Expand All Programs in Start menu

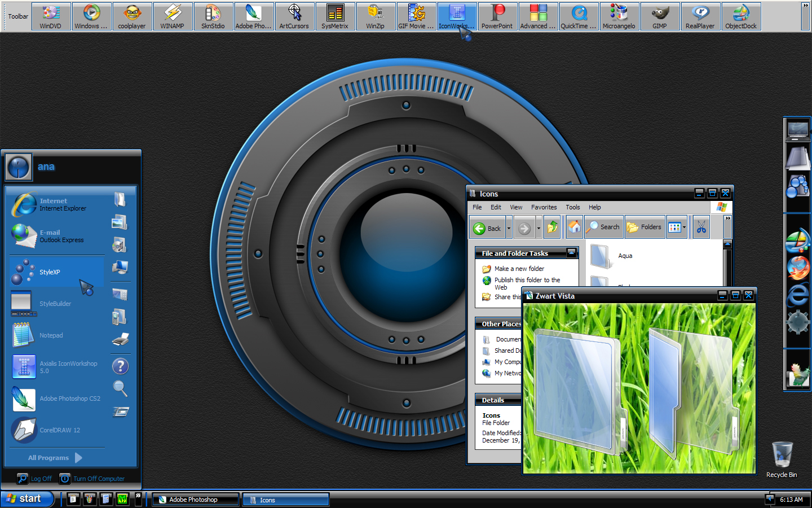(55, 458)
